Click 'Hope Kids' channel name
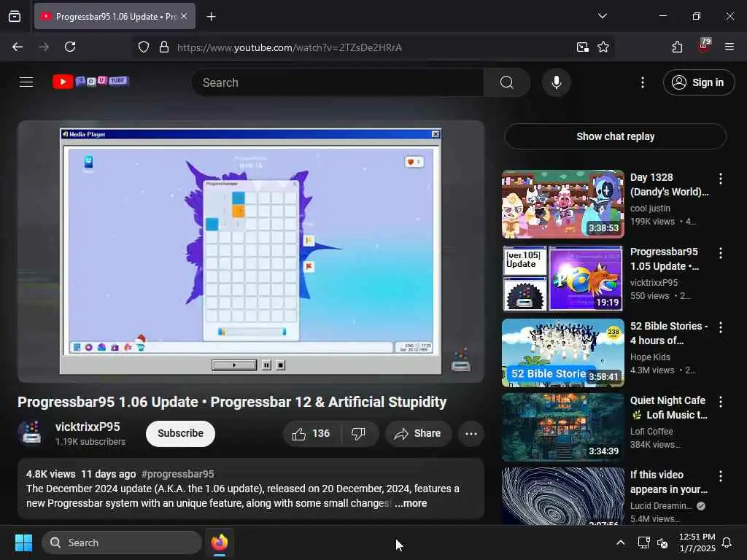 pyautogui.click(x=650, y=357)
